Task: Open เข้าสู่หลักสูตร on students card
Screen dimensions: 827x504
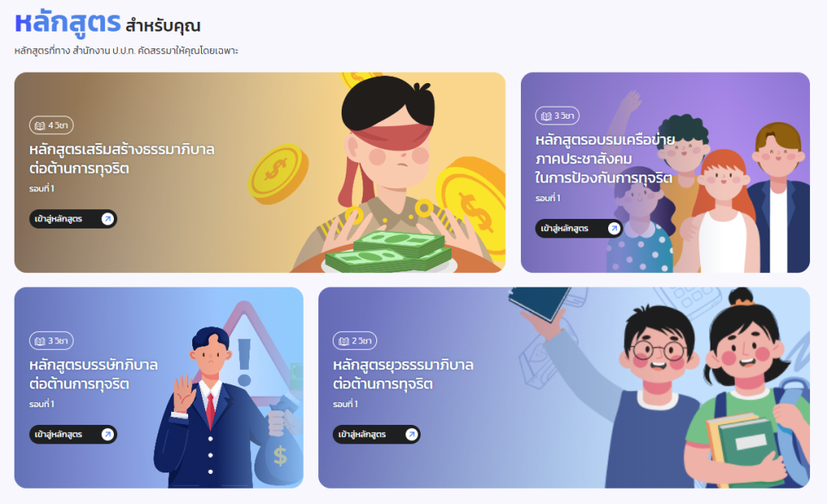Action: click(x=376, y=435)
